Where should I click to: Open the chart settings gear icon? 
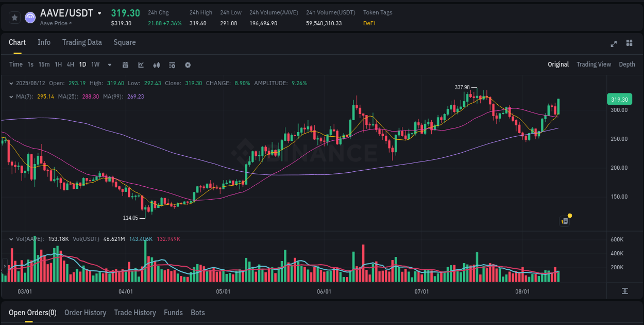pos(188,65)
